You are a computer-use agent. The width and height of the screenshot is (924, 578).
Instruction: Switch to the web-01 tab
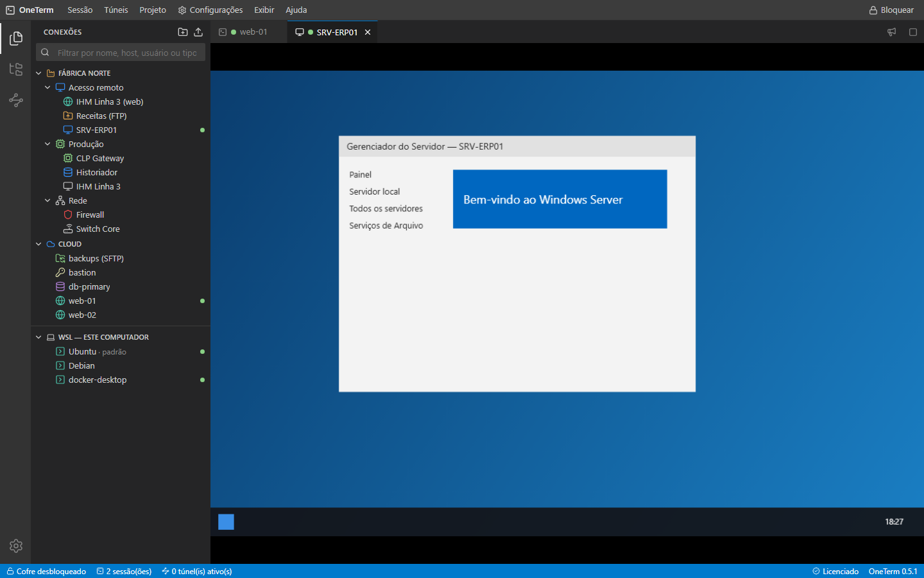249,32
